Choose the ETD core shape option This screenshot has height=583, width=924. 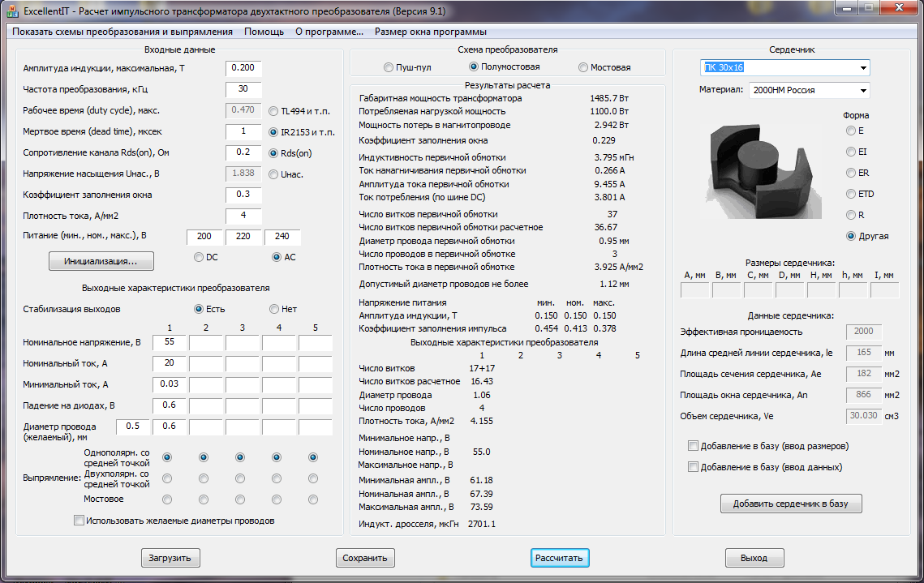tap(850, 194)
